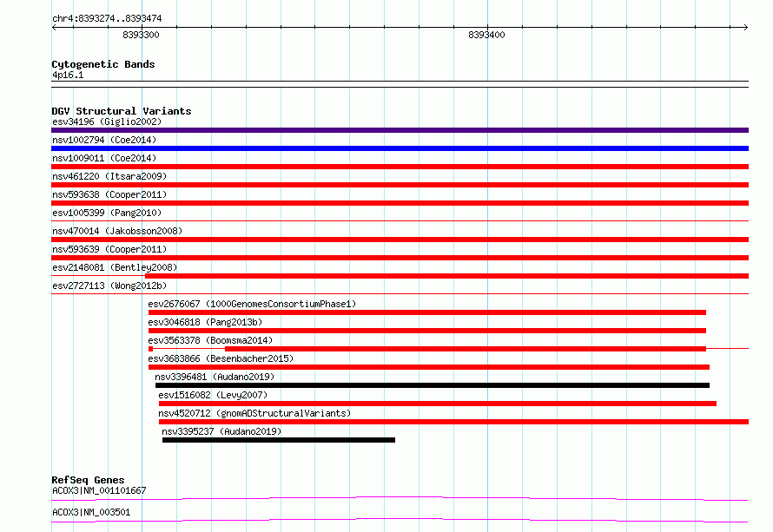Select the black bar under nsv3396481 (Audano2019)
773x532 pixels.
[x=433, y=385]
